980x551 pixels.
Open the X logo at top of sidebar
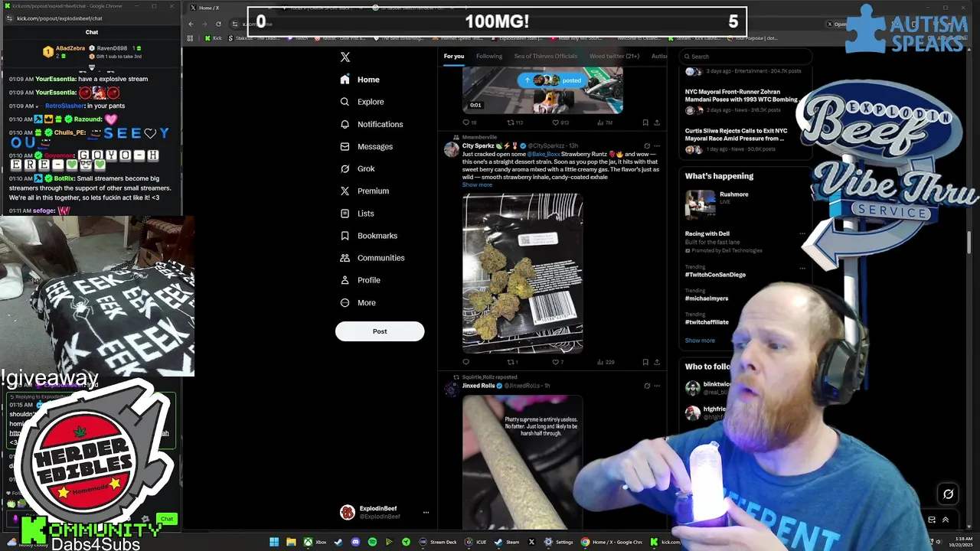[x=345, y=57]
